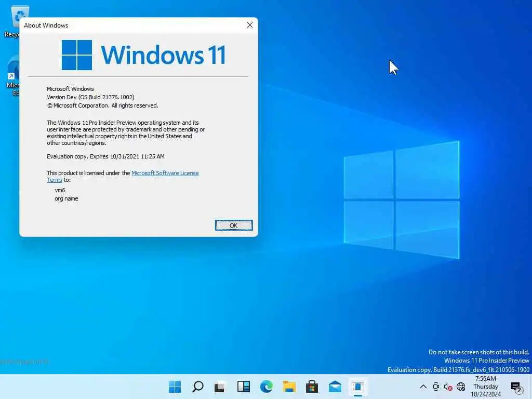532x399 pixels.
Task: Open the notification center icon
Action: (517, 387)
